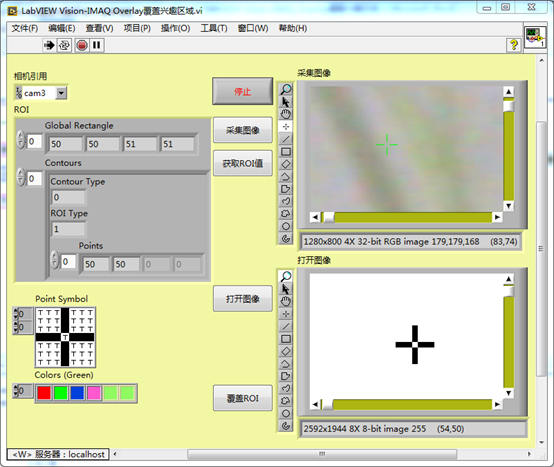Open the context help question mark icon

click(x=514, y=45)
